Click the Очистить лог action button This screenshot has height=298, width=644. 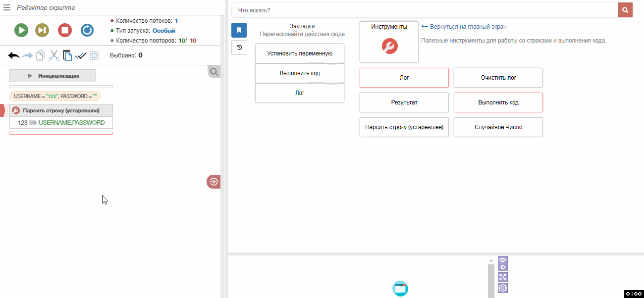click(x=498, y=78)
